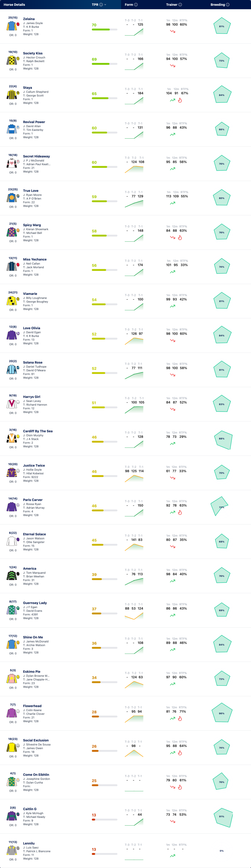Click Spicy Marg's flame icon
The height and width of the screenshot is (868, 251).
pyautogui.click(x=180, y=238)
